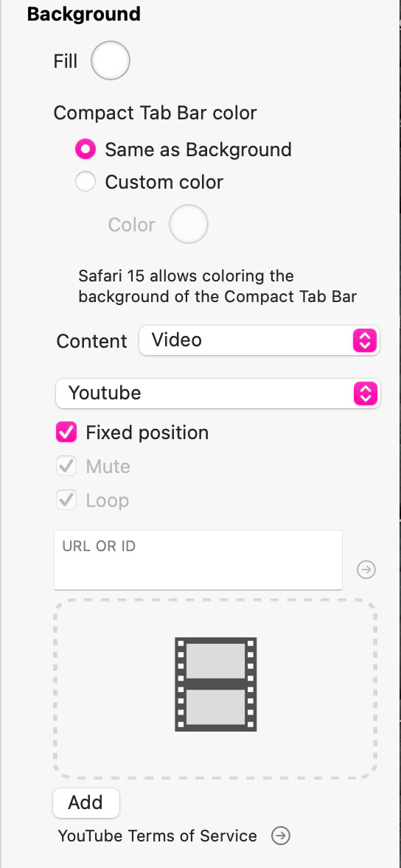This screenshot has width=401, height=868.
Task: Toggle the Loop checkbox
Action: (66, 500)
